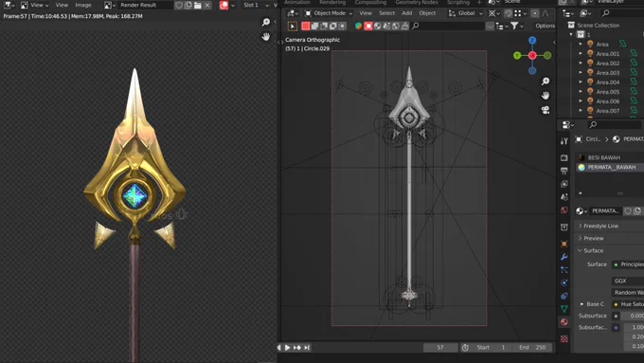Image resolution: width=644 pixels, height=363 pixels.
Task: Open the Render properties tab icon
Action: 563,157
